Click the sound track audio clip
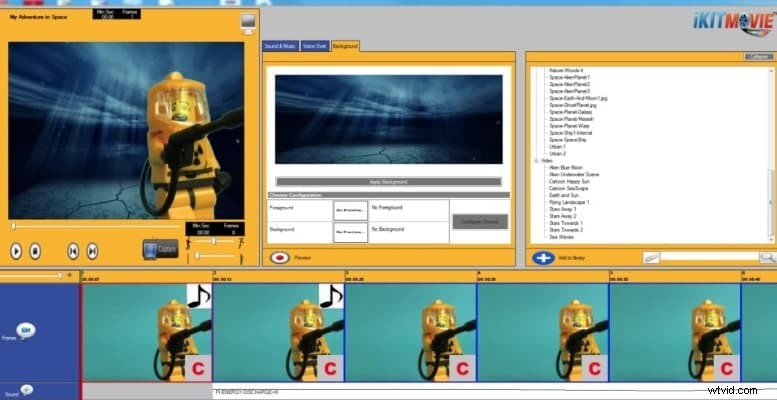The image size is (777, 400). point(494,391)
